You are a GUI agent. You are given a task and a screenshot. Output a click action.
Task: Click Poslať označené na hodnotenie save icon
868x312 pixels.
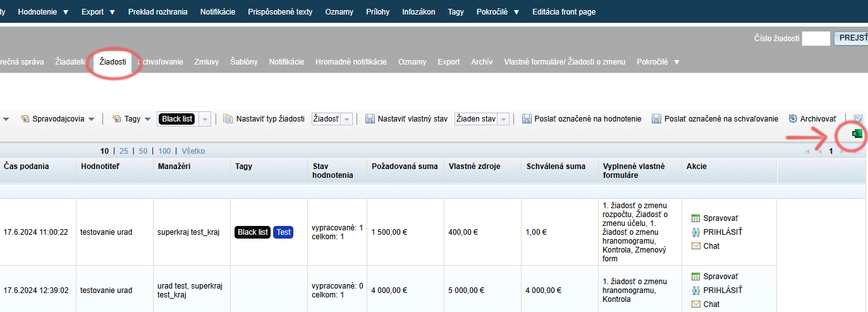point(527,118)
